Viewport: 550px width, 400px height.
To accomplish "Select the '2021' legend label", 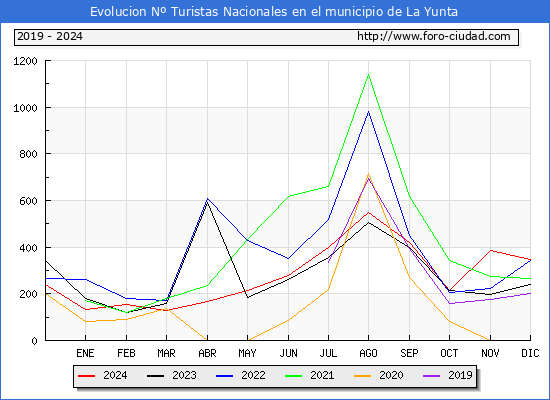I will [x=322, y=375].
